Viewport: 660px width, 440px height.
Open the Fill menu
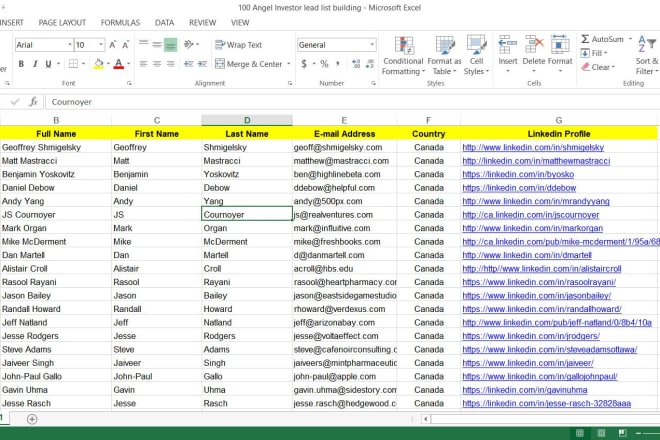point(594,53)
